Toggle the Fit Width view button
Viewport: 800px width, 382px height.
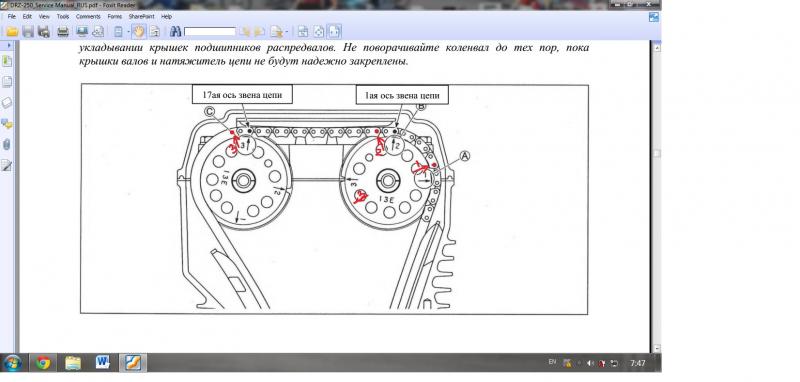pos(334,32)
